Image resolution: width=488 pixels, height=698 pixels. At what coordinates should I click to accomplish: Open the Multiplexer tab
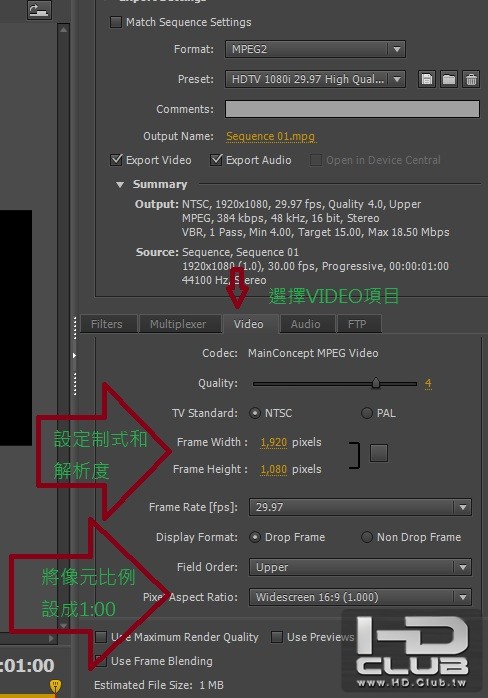click(x=178, y=324)
